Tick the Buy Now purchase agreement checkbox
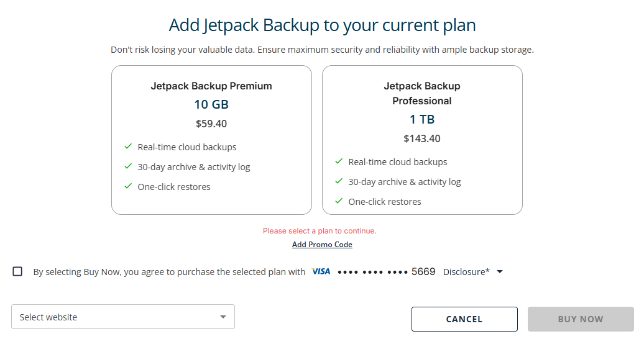The image size is (644, 339). [17, 271]
